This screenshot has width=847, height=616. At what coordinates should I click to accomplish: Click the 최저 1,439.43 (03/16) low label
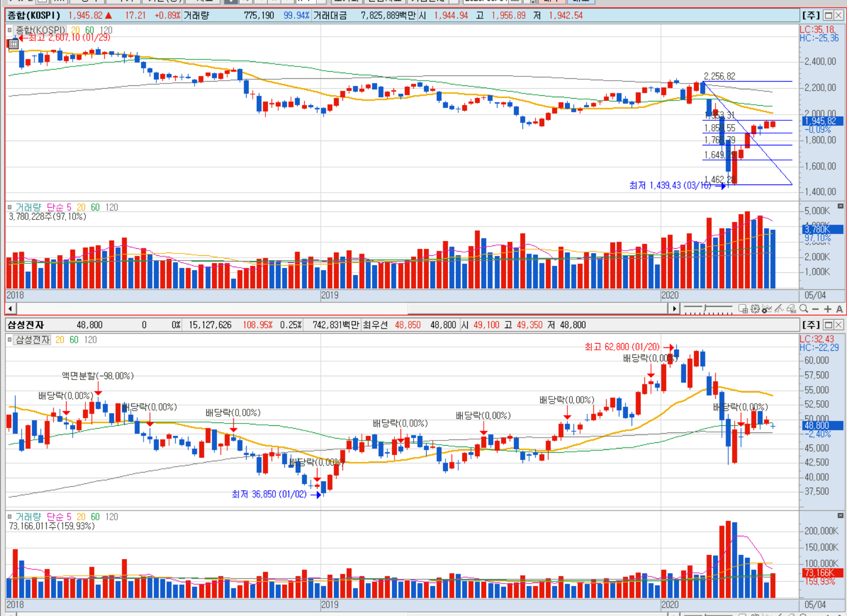pos(670,186)
